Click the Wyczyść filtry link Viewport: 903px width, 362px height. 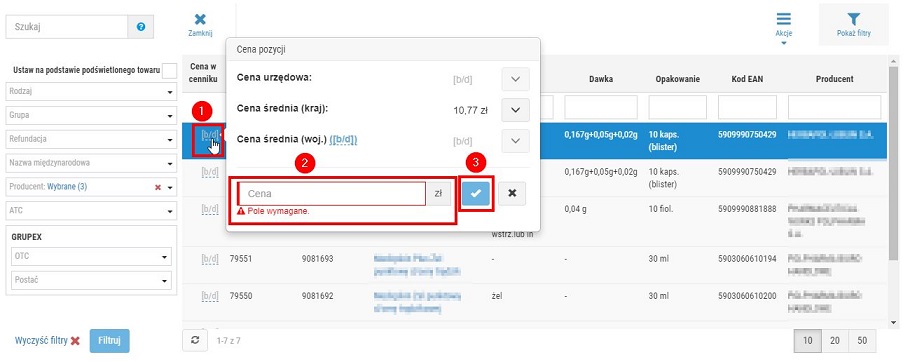pyautogui.click(x=47, y=341)
